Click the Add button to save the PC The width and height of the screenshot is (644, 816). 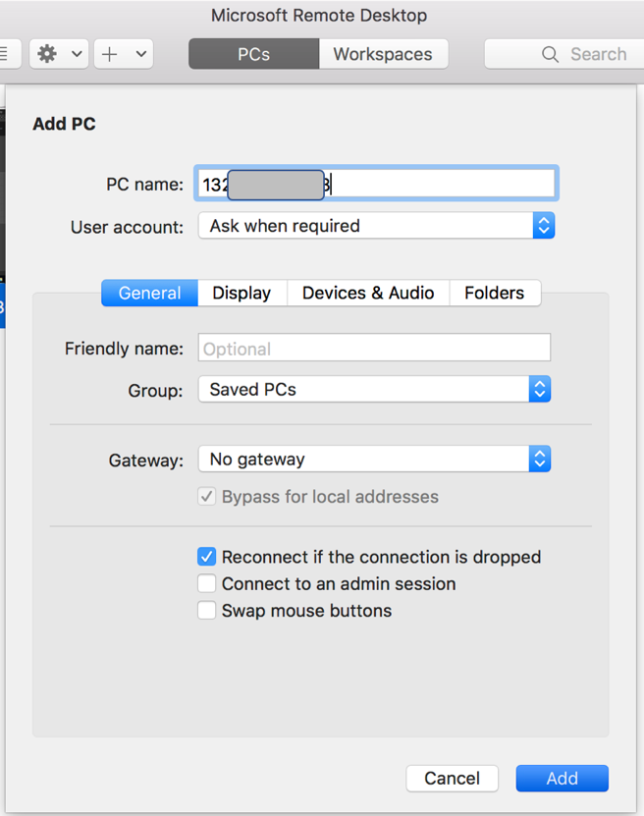click(x=562, y=778)
